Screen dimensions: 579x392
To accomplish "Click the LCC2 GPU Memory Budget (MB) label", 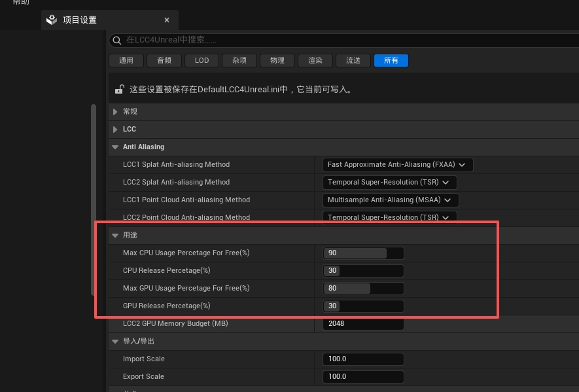I will click(x=175, y=324).
